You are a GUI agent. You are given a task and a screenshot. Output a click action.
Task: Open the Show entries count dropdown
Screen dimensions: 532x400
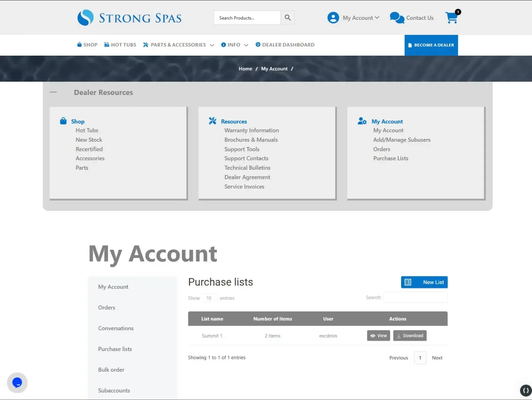[x=210, y=298]
